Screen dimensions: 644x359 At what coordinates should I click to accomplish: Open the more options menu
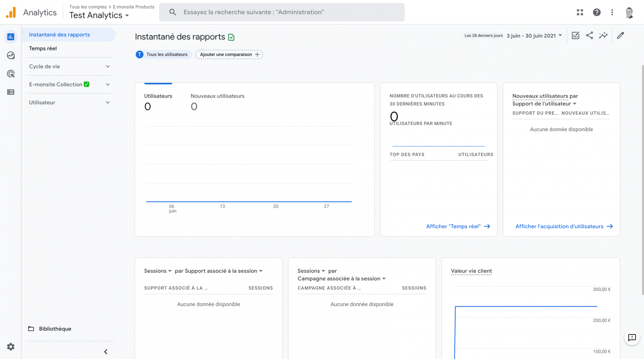[x=612, y=12]
